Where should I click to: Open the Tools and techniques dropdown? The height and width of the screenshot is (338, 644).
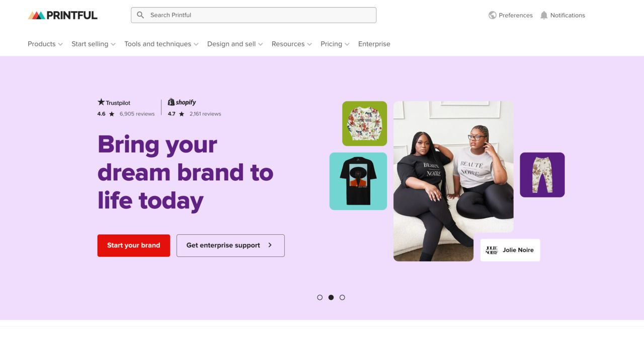(162, 44)
